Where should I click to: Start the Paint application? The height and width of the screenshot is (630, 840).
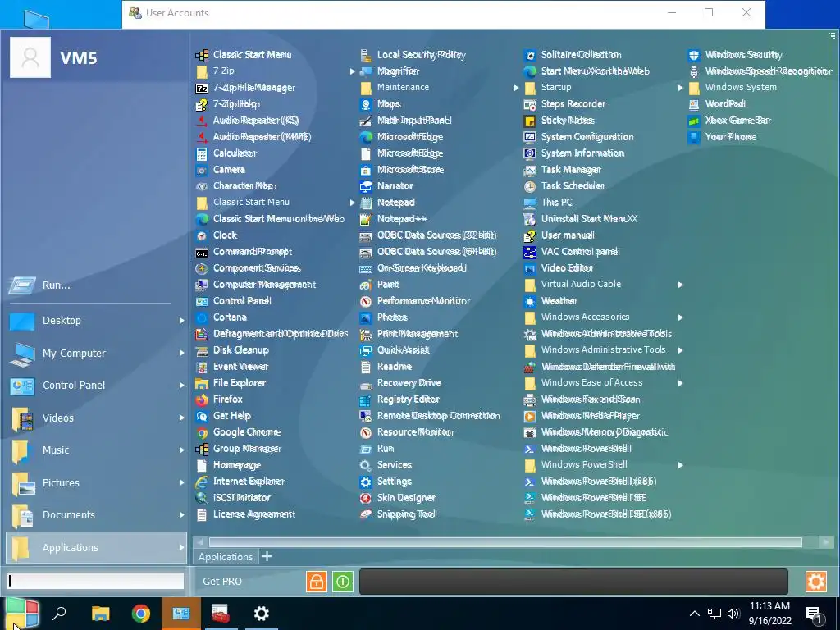379,285
